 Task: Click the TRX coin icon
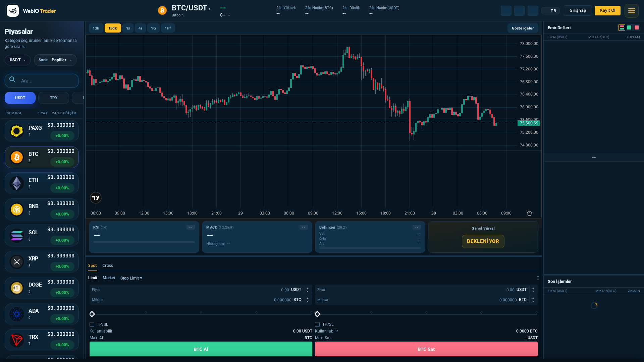pos(17,340)
